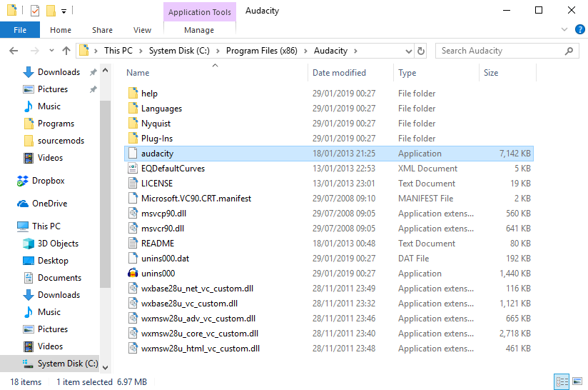588x390 pixels.
Task: Open the Manage ribbon tab
Action: coord(199,30)
